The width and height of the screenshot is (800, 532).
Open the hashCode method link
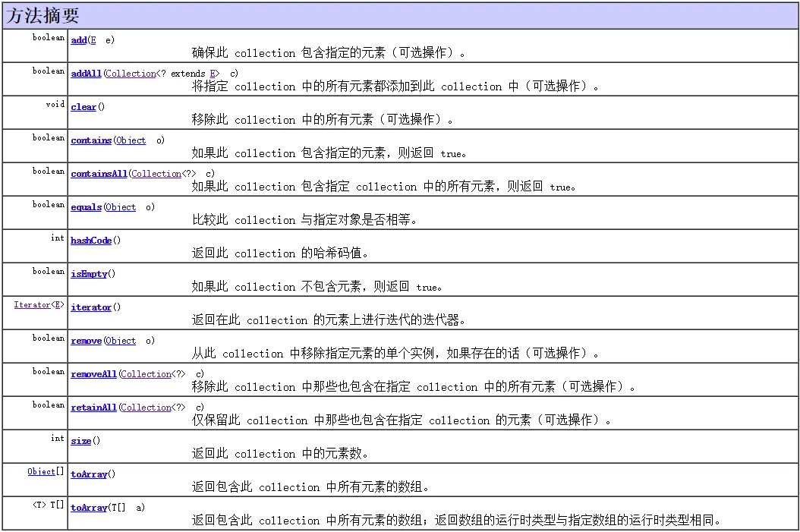point(91,241)
